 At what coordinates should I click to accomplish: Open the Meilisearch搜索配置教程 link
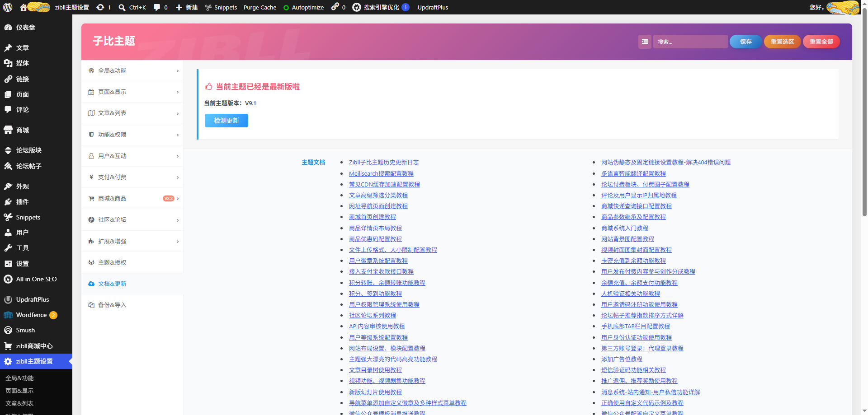point(381,173)
